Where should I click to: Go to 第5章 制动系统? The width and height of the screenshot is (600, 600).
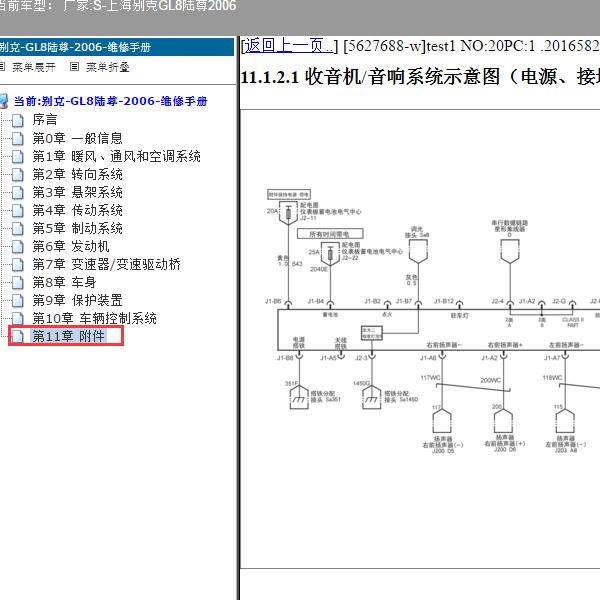[x=77, y=228]
